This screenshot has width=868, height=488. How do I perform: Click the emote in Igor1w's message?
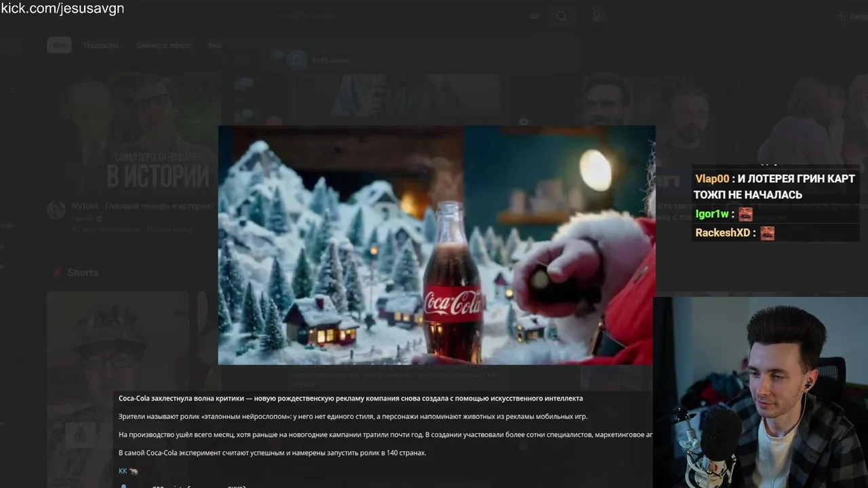pyautogui.click(x=746, y=214)
